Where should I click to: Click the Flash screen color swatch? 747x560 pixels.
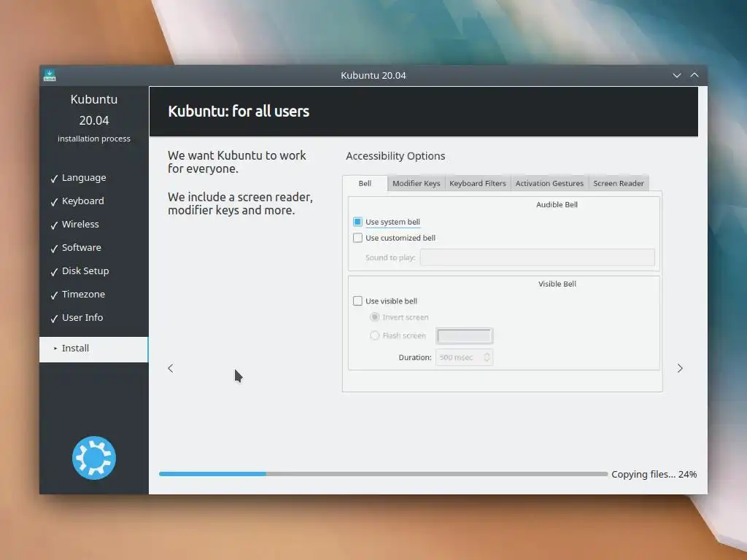click(x=465, y=335)
